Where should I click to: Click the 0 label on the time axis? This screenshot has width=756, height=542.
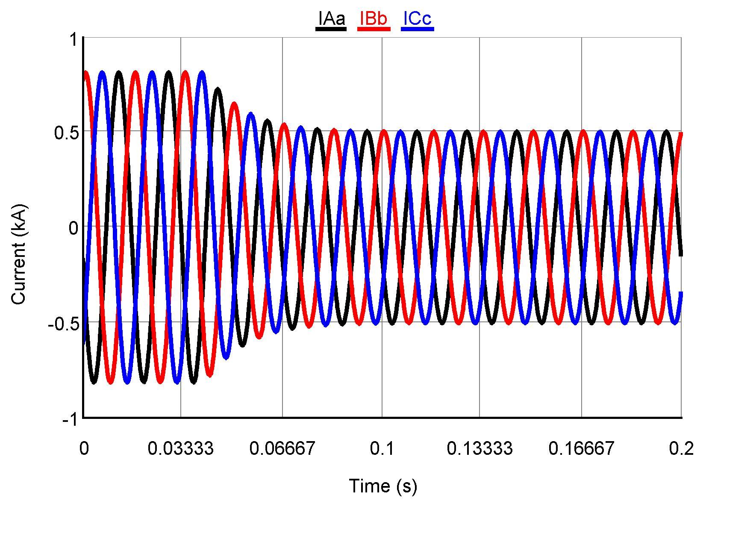coord(84,448)
